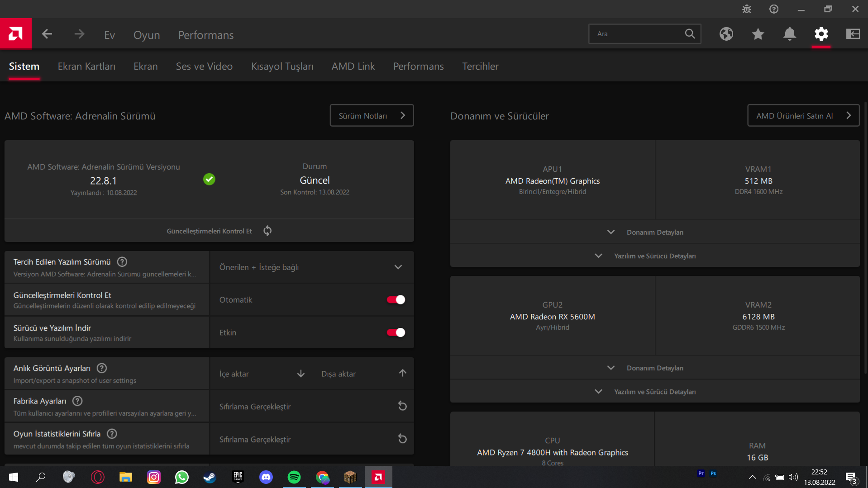The height and width of the screenshot is (488, 868).
Task: Open the Windows action center notifications
Action: [851, 477]
